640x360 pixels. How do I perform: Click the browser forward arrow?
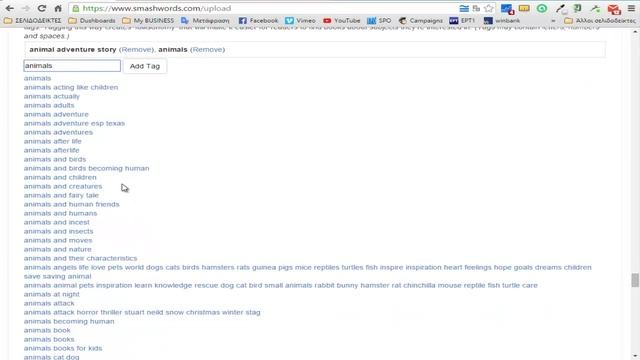point(25,8)
